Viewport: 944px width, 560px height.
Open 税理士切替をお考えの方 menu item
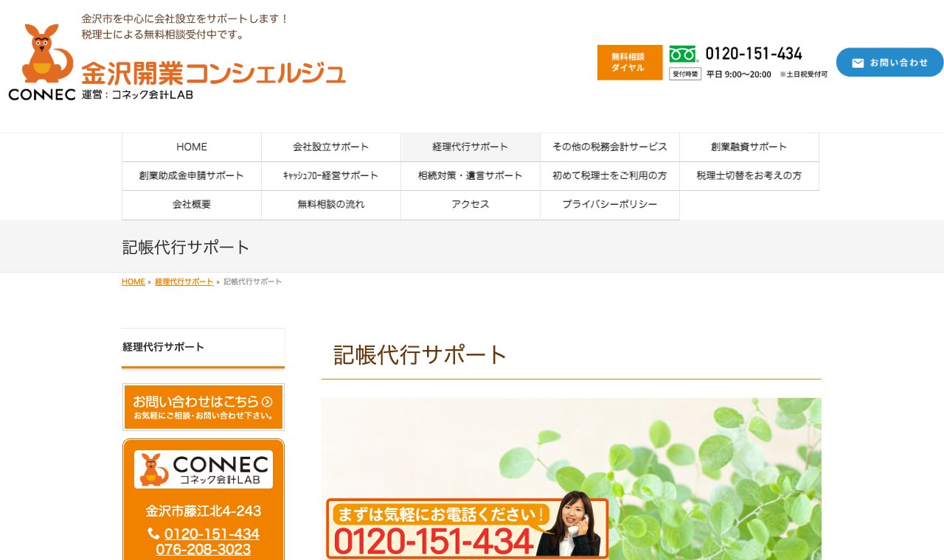click(x=749, y=176)
